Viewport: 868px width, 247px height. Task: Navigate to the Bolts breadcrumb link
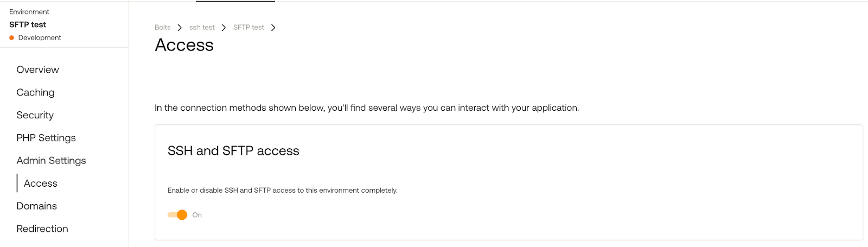[x=163, y=28]
